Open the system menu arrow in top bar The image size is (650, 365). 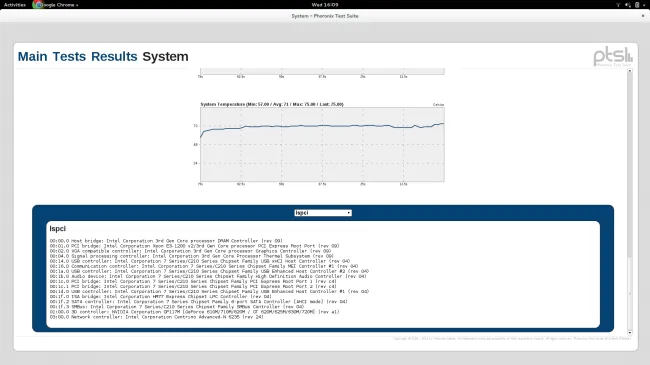[x=644, y=5]
